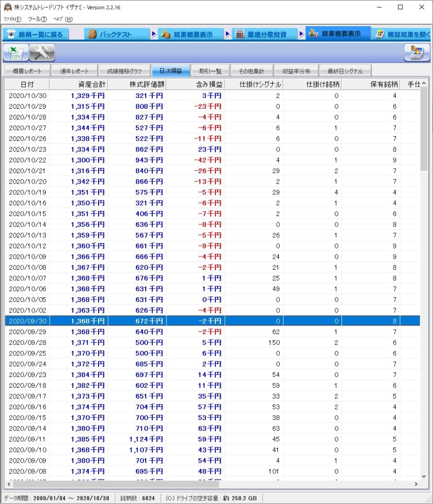Screen dimensions: 433x504
Task: Show the 最終日シグナル tab
Action: 344,71
